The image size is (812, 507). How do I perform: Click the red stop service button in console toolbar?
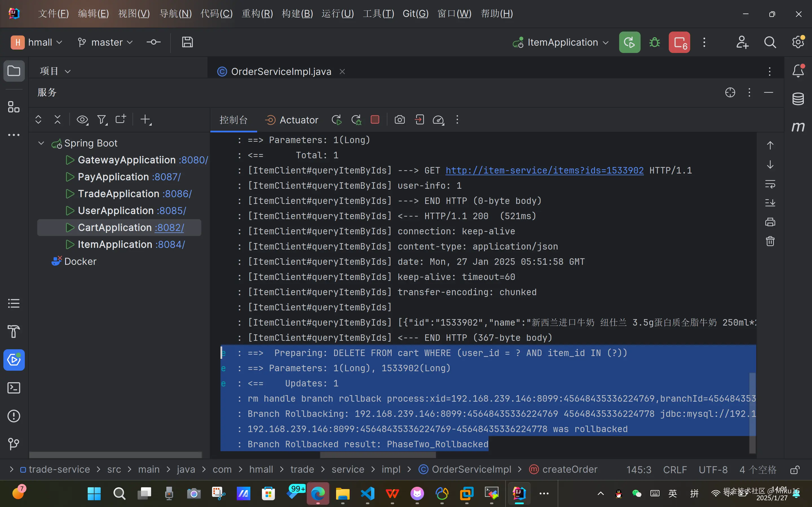pyautogui.click(x=375, y=120)
